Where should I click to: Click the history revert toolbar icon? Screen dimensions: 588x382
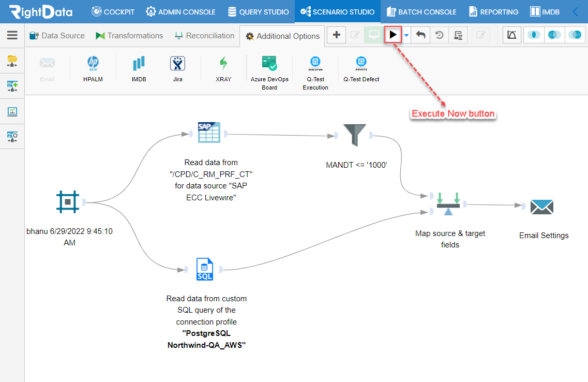pos(439,35)
